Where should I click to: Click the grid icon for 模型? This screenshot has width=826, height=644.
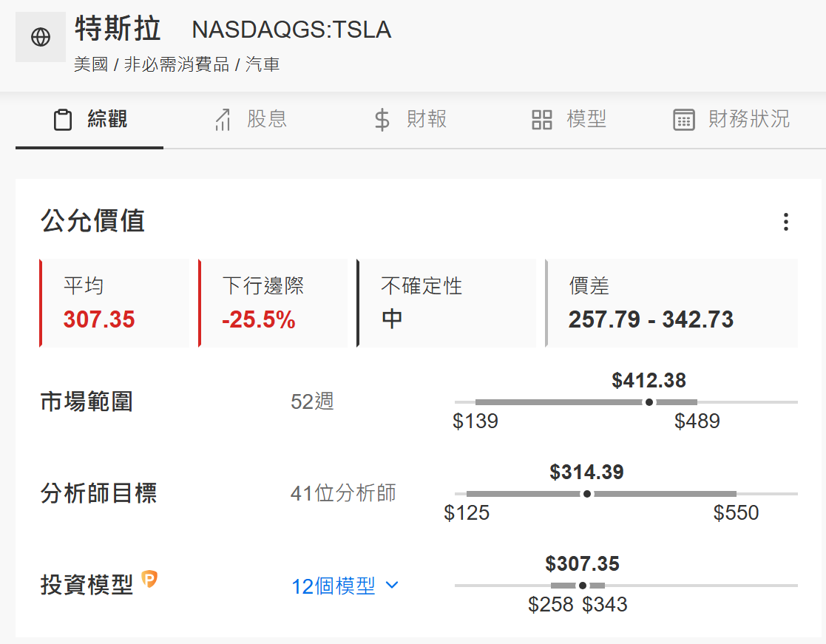pyautogui.click(x=542, y=120)
